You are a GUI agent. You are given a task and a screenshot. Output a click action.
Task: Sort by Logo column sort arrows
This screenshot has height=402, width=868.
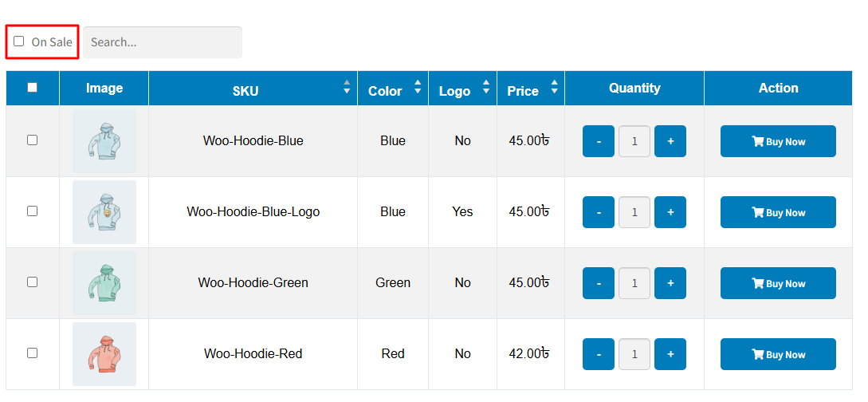pos(486,88)
